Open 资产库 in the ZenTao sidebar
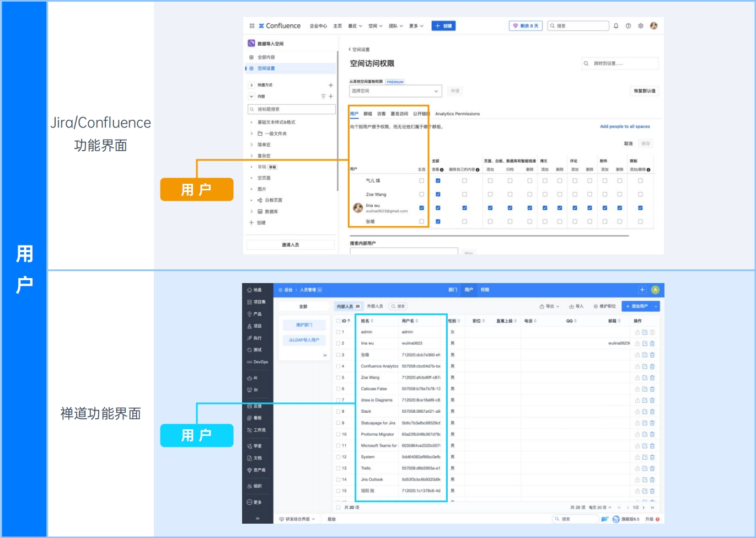Image resolution: width=756 pixels, height=538 pixels. pyautogui.click(x=256, y=470)
